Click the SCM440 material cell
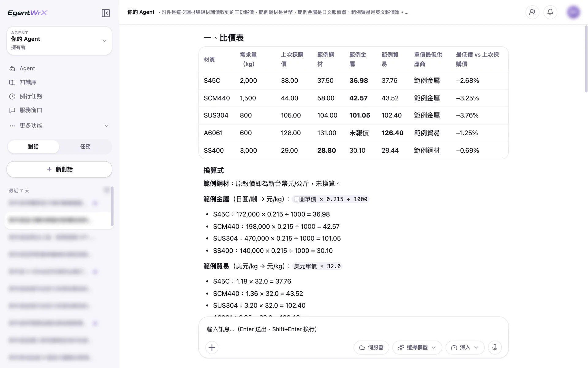Viewport: 588px width, 368px height. [x=217, y=98]
